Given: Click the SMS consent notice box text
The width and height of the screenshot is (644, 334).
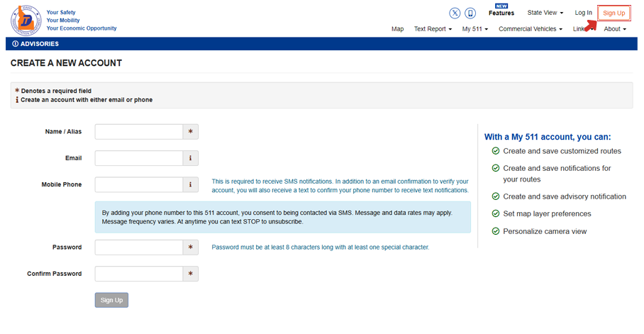Looking at the screenshot, I should click(x=277, y=217).
